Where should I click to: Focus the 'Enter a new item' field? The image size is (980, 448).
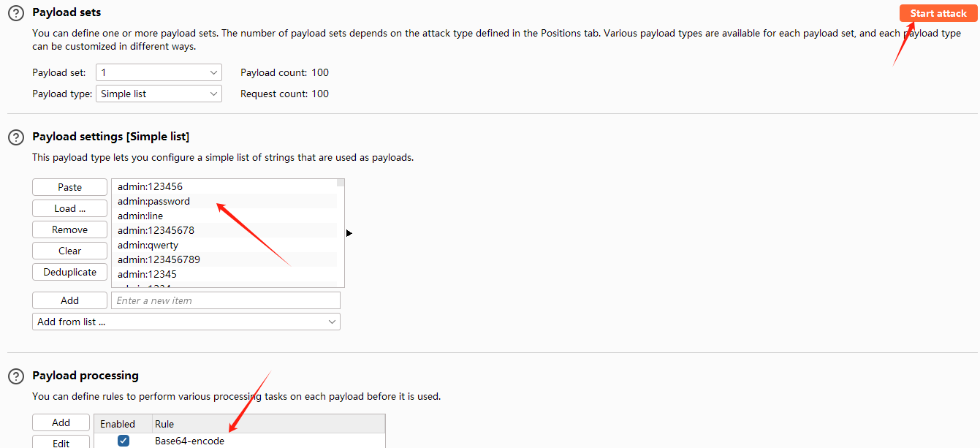tap(225, 300)
